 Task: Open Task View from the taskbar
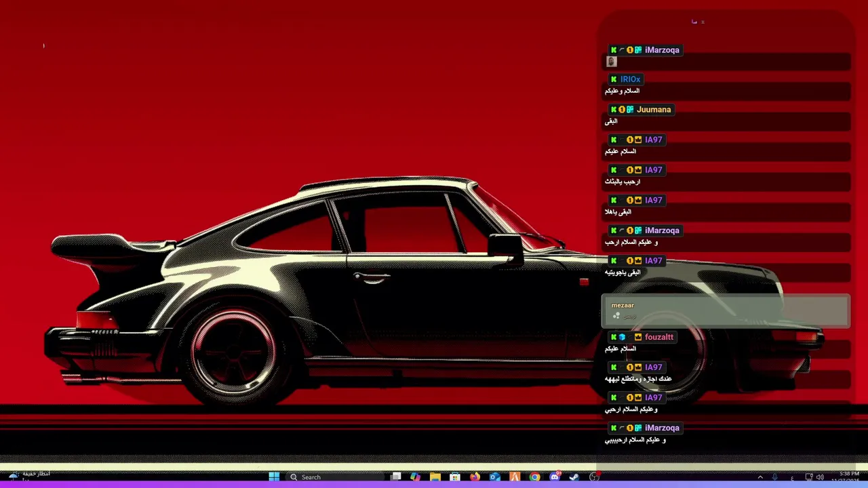pos(396,477)
